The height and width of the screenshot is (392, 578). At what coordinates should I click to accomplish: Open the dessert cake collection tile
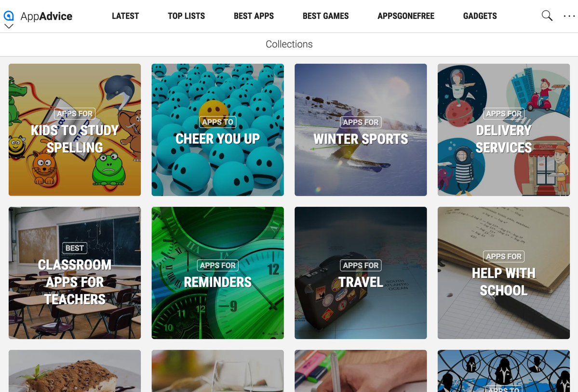pos(75,371)
